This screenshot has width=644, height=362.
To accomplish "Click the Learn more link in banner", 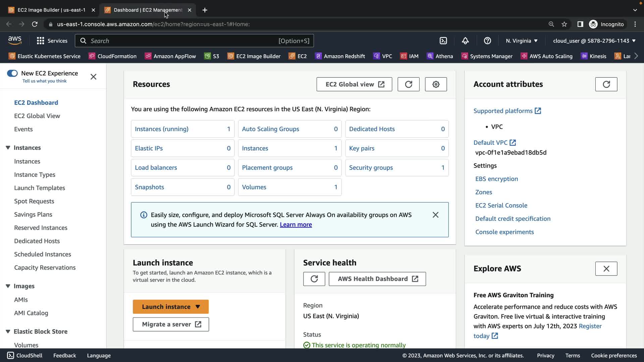I will 296,225.
